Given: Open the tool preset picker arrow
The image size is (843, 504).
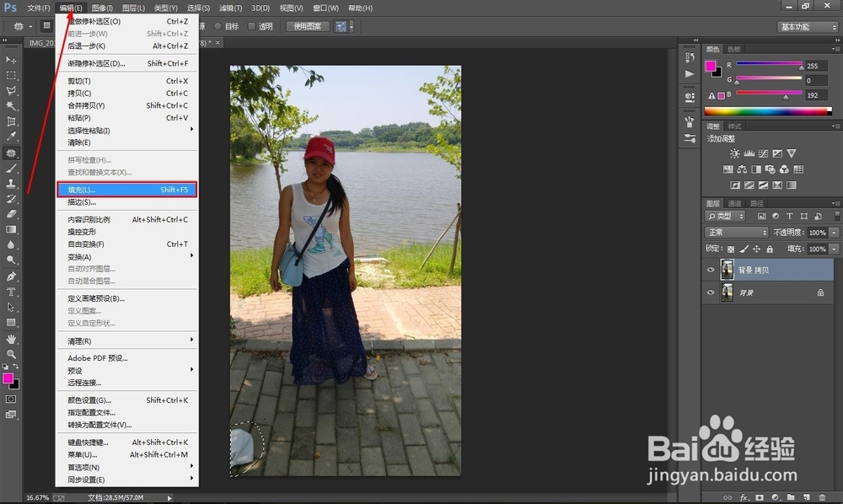Looking at the screenshot, I should tap(30, 26).
